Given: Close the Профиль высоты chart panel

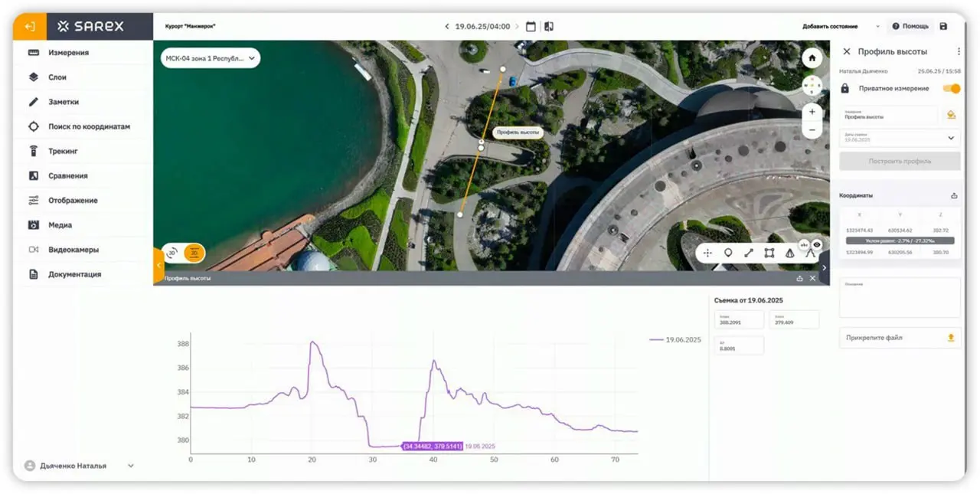Looking at the screenshot, I should 813,279.
